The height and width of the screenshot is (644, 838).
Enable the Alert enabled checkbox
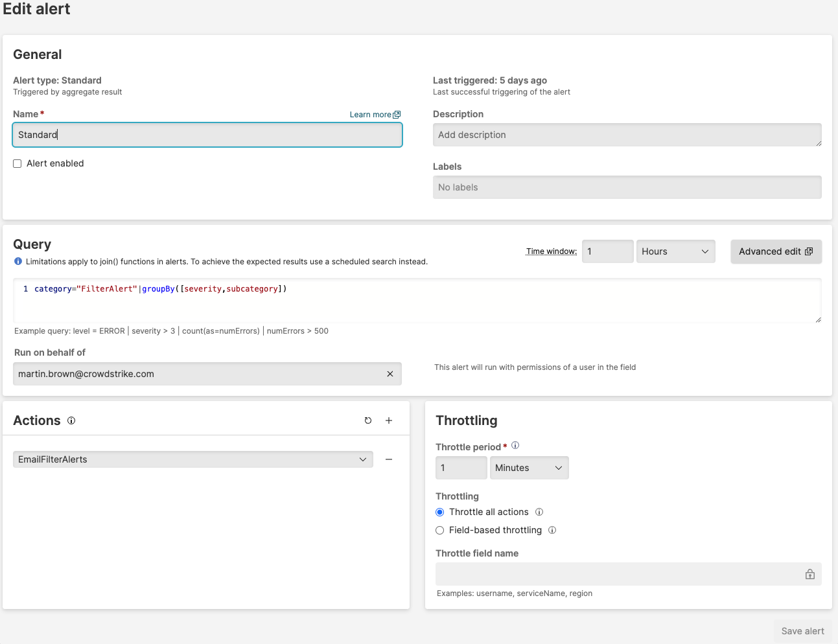tap(17, 164)
